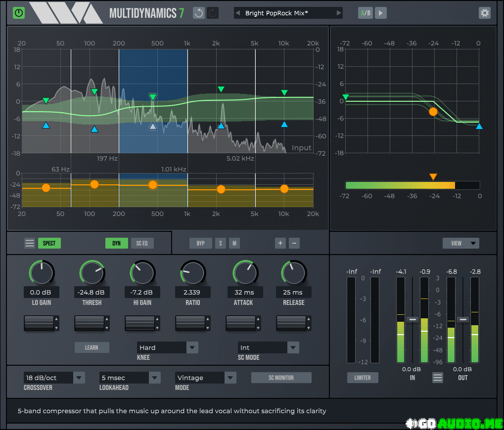Bypass the selected band with BYP
This screenshot has height=430, width=504.
coord(201,243)
